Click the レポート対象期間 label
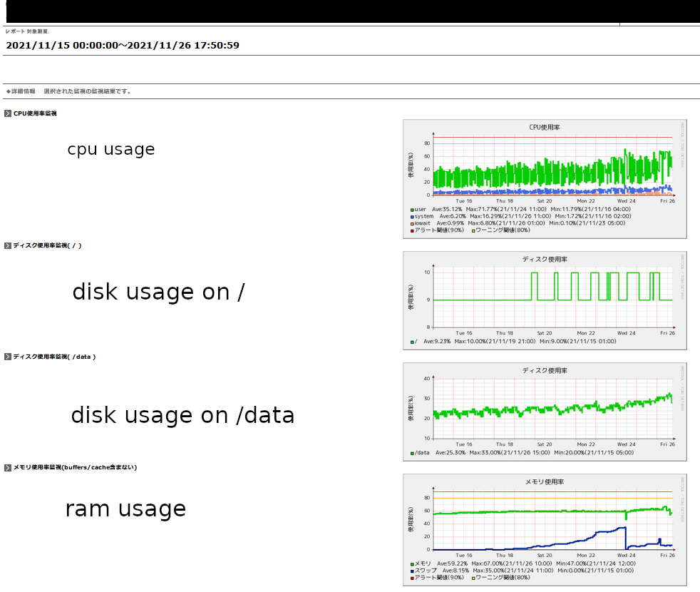This screenshot has height=592, width=700. pyautogui.click(x=27, y=31)
